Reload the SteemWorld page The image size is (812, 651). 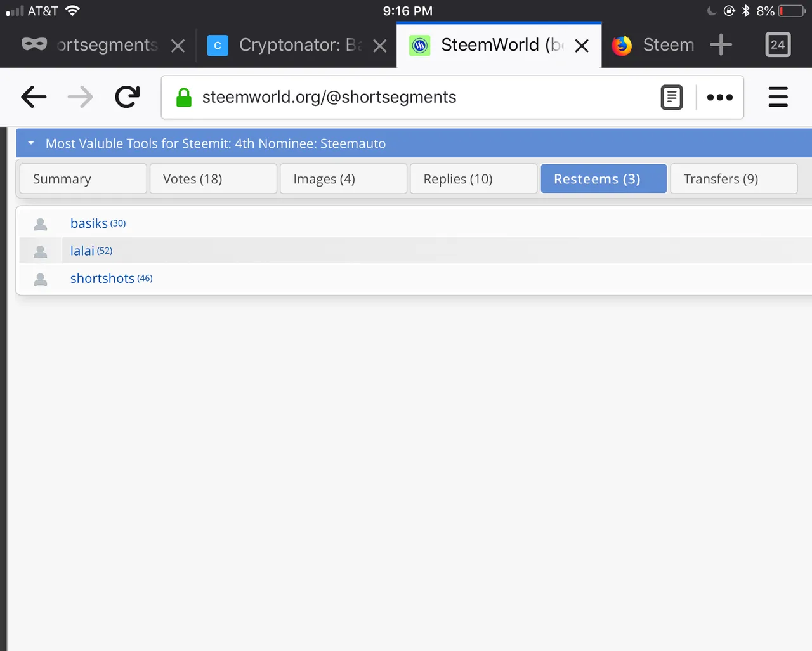127,97
